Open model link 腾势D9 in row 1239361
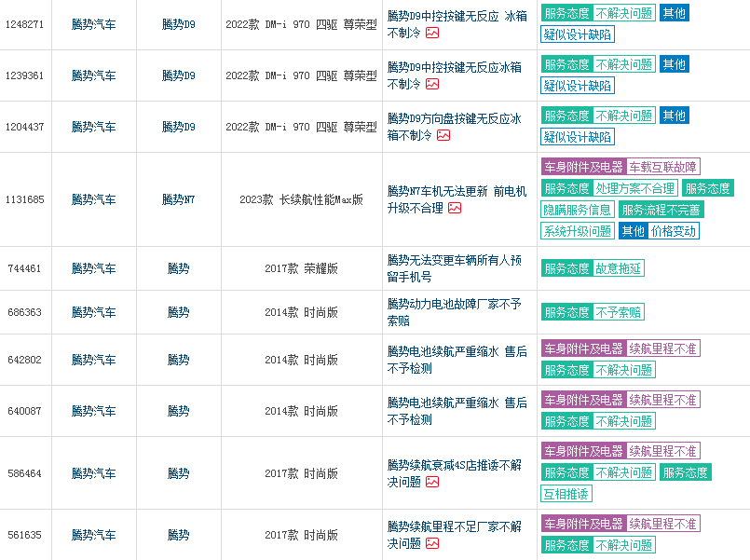Screen dimensions: 750x560 (178, 75)
